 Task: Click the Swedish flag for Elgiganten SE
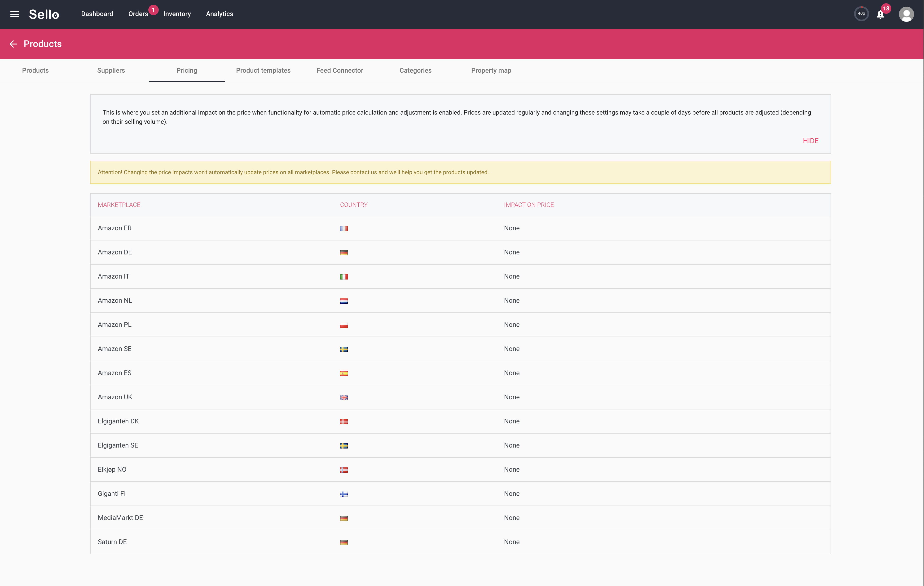tap(344, 446)
